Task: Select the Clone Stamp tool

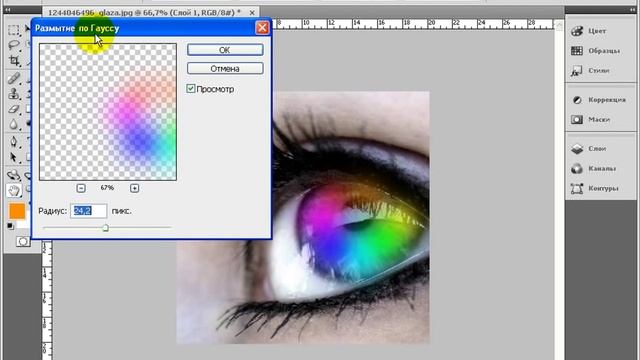Action: click(13, 93)
